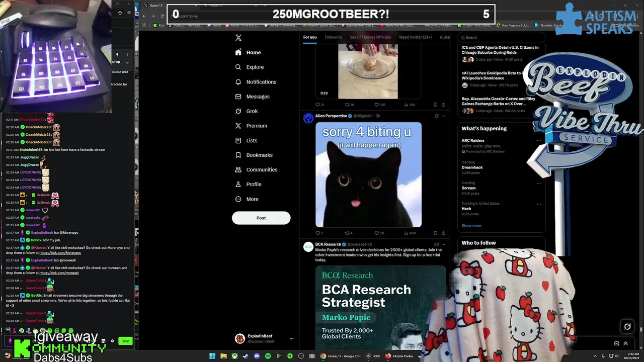Open Profile in the X sidebar

coord(249,184)
